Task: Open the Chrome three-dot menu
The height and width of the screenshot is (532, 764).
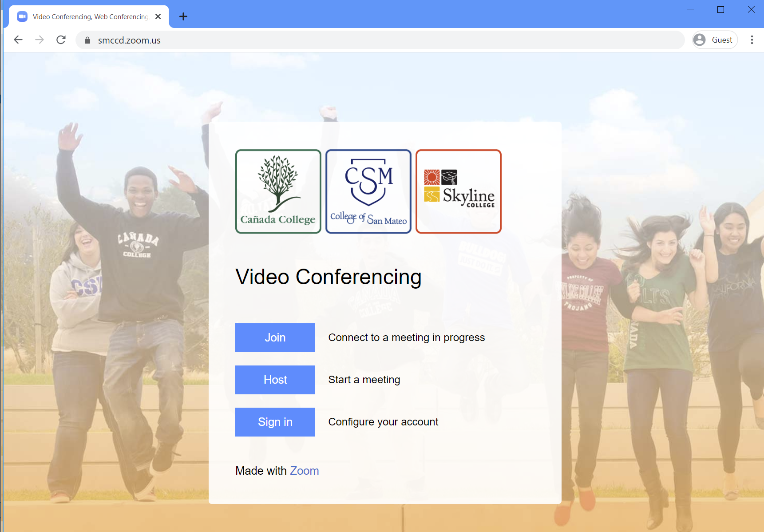Action: click(x=752, y=40)
